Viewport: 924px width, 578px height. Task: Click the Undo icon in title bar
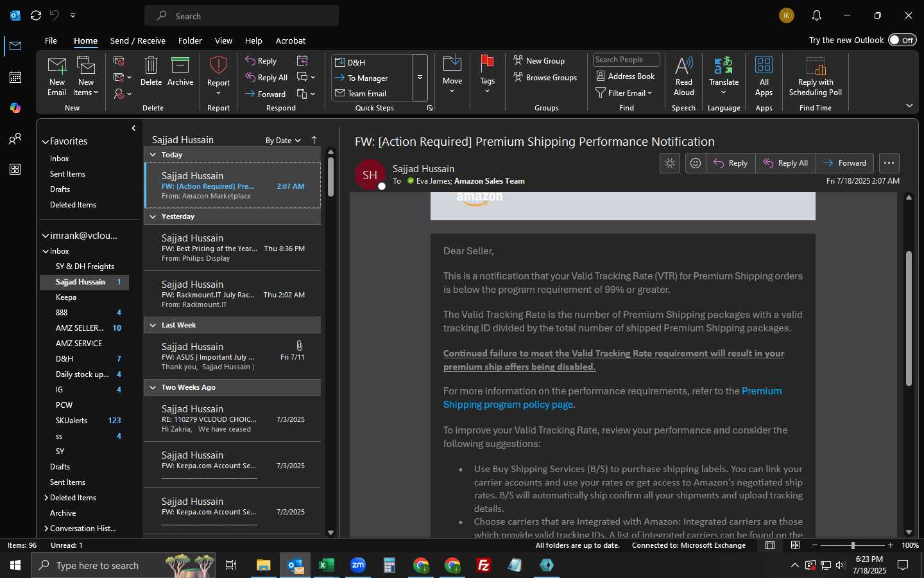55,15
